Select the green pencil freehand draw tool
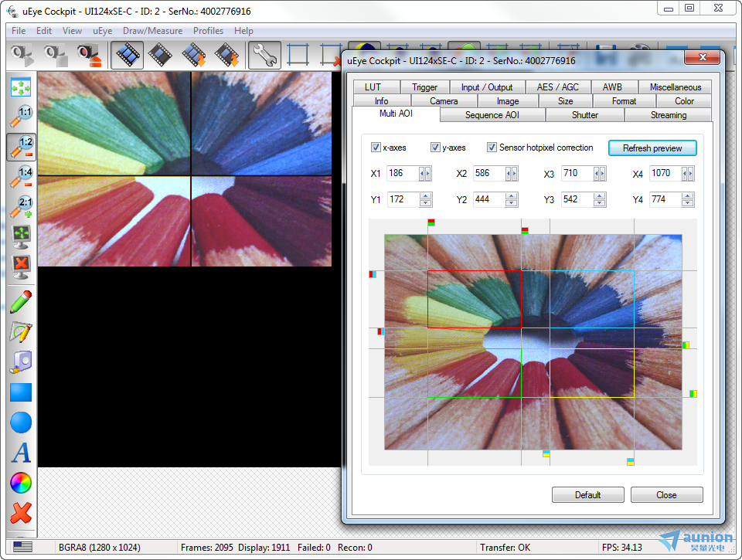The width and height of the screenshot is (742, 560). pyautogui.click(x=21, y=302)
